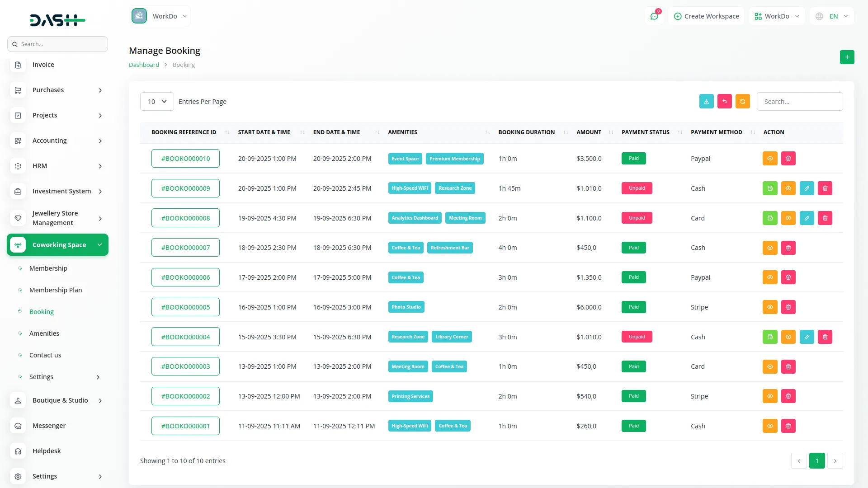
Task: Edit booking #BOOKO000009 with pencil icon
Action: [x=807, y=188]
